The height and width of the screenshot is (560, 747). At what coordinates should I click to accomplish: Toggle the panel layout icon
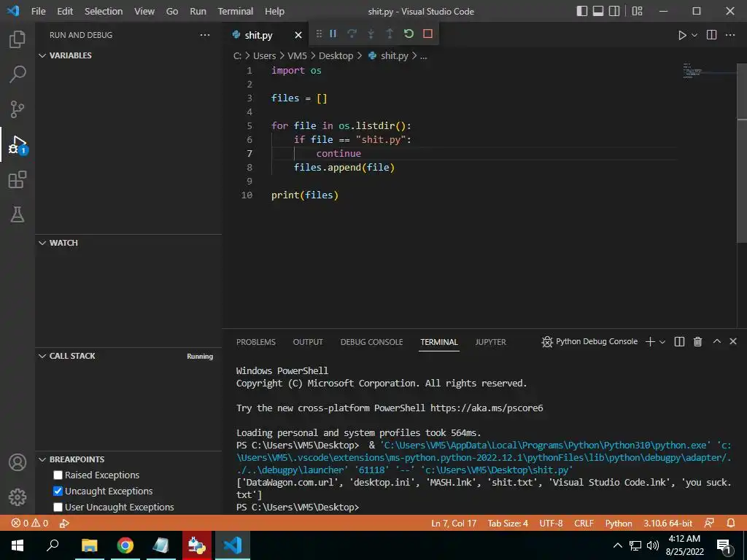tap(598, 11)
